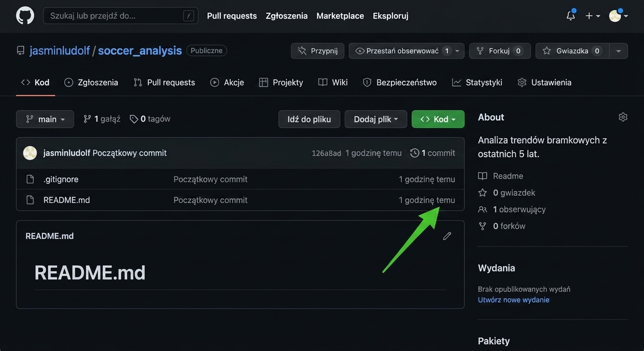Screen dimensions: 644x351
Task: View commit history via '1 commit'
Action: 433,153
